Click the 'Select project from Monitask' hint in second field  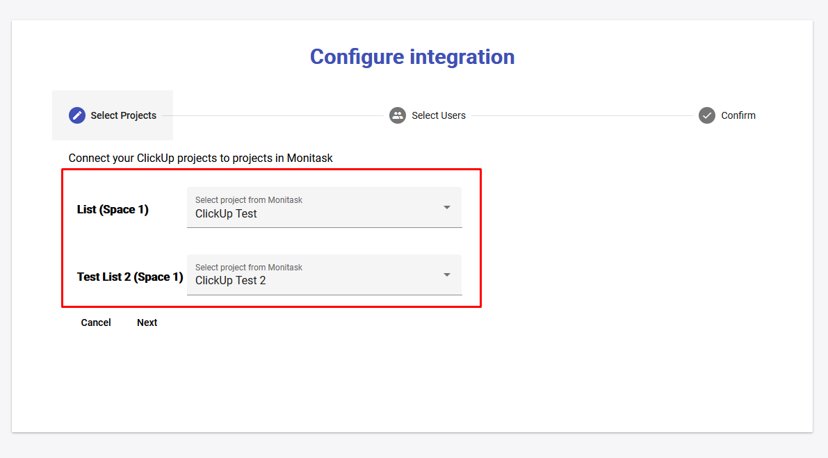coord(248,267)
